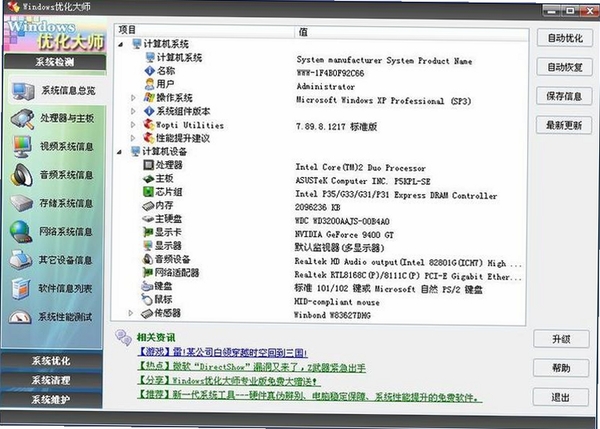
Task: Click the 主硬盘 disk icon
Action: point(148,219)
